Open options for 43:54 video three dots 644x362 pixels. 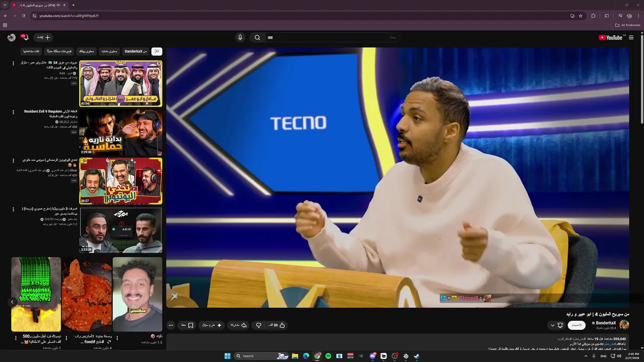[x=14, y=63]
